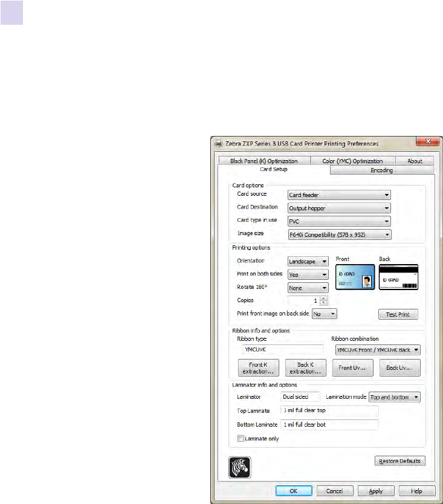Switch to Black Panel (K) Optimization tab
Viewport: 443px width, 504px height.
[x=264, y=161]
